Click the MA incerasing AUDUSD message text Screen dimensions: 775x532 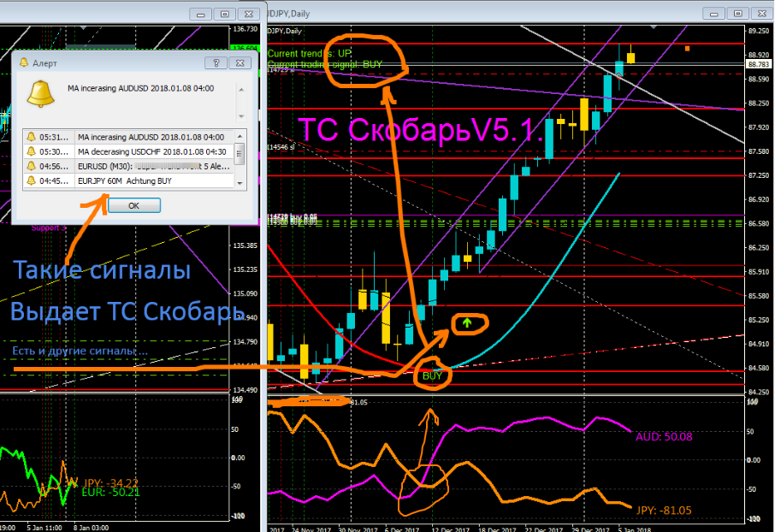[x=141, y=88]
